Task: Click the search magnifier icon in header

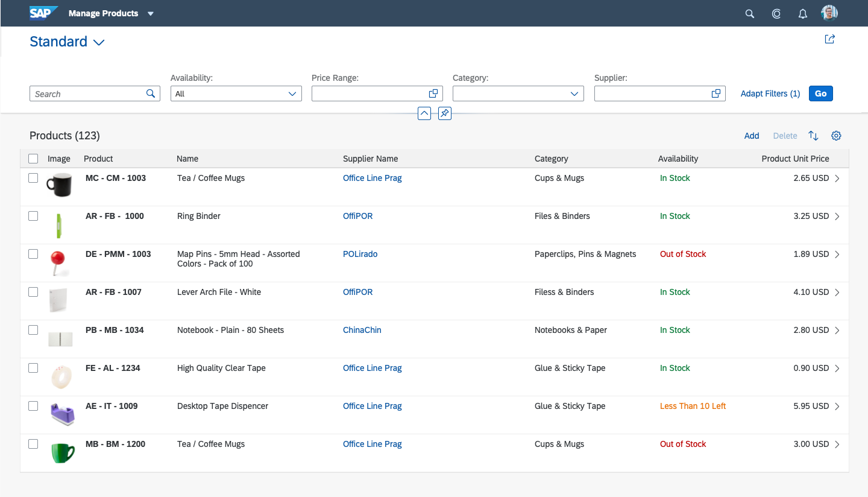Action: [x=750, y=13]
